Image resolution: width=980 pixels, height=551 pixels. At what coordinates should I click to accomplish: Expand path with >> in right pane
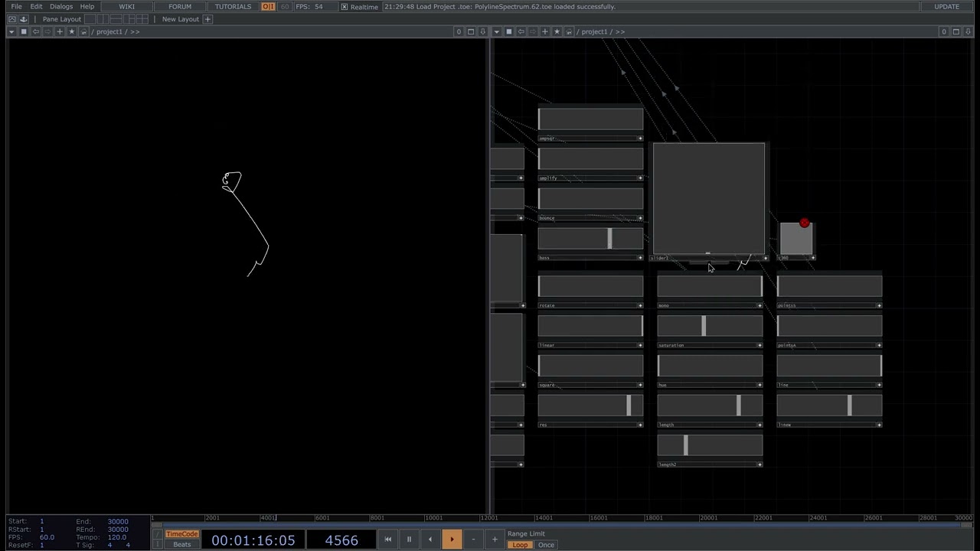619,32
